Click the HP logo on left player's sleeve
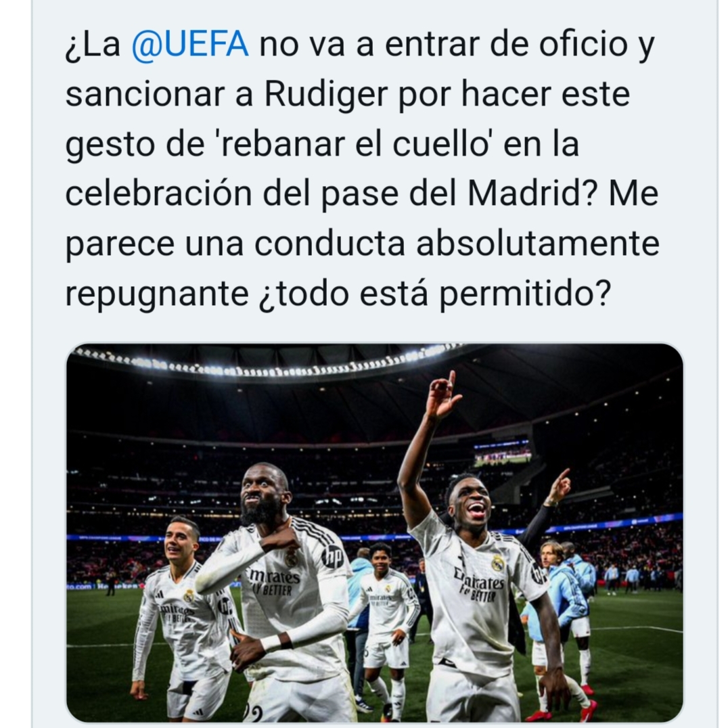The image size is (728, 728). pyautogui.click(x=225, y=605)
